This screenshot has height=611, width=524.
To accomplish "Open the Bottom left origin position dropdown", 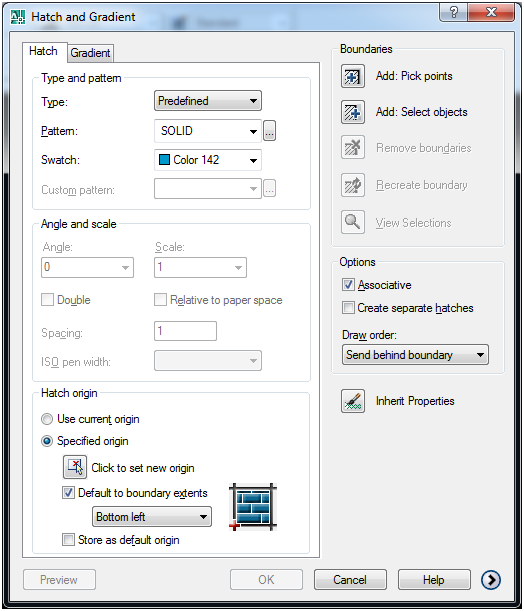I will tap(152, 517).
